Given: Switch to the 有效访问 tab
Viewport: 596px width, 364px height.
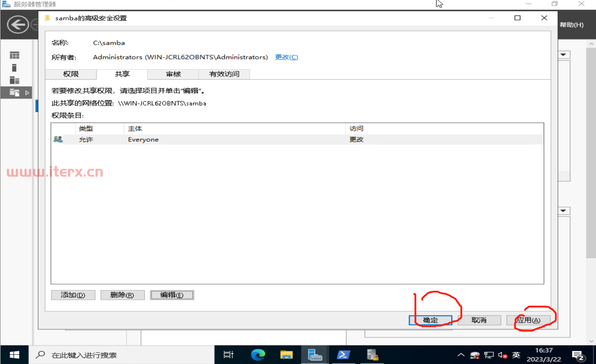Looking at the screenshot, I should tap(224, 74).
